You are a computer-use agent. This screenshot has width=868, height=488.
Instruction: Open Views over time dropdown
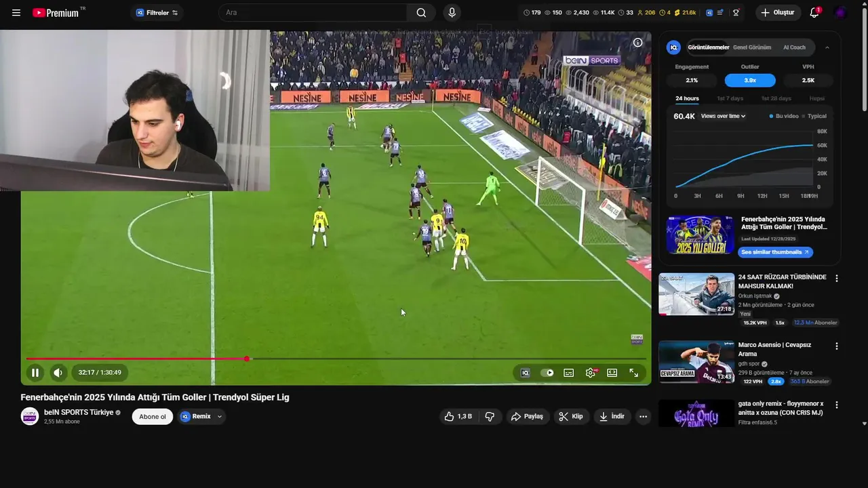(x=723, y=116)
